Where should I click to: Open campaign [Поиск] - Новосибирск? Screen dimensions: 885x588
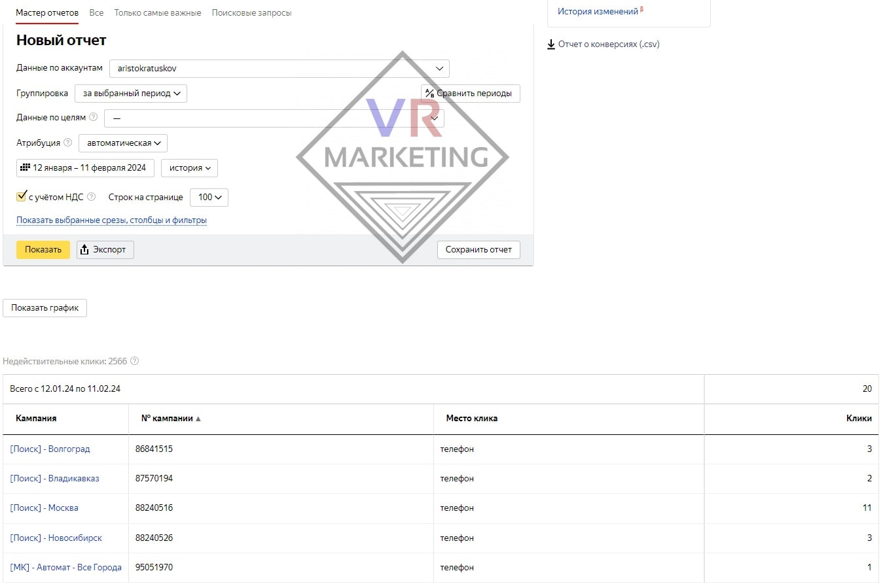click(x=56, y=538)
